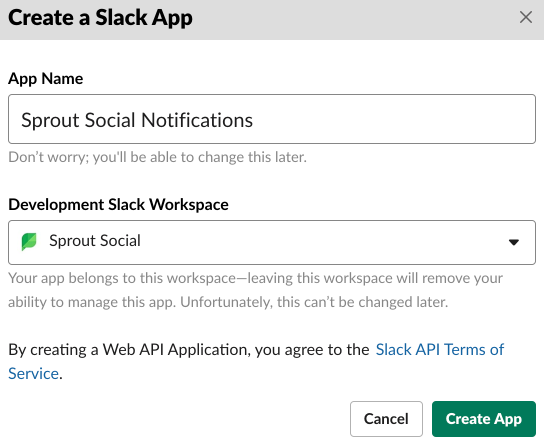Click the Cancel button

pos(386,419)
